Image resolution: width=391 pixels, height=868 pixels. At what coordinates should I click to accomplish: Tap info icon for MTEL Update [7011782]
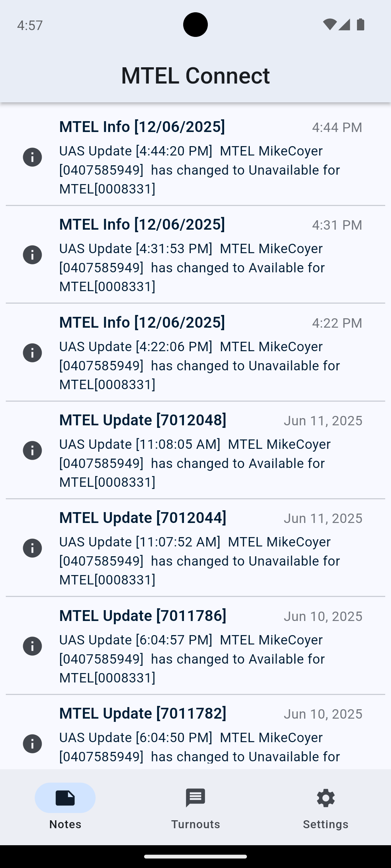(32, 744)
